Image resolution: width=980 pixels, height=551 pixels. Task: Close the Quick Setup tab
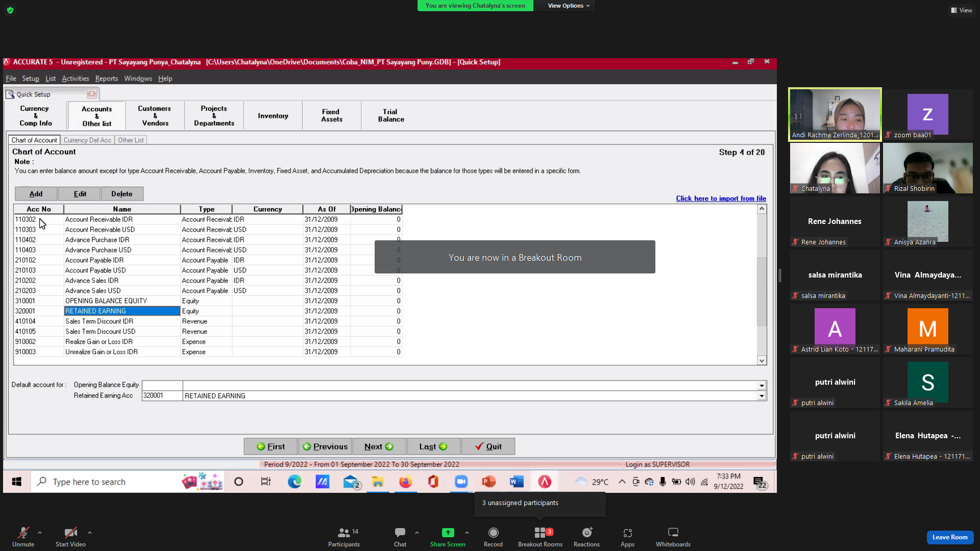point(92,94)
